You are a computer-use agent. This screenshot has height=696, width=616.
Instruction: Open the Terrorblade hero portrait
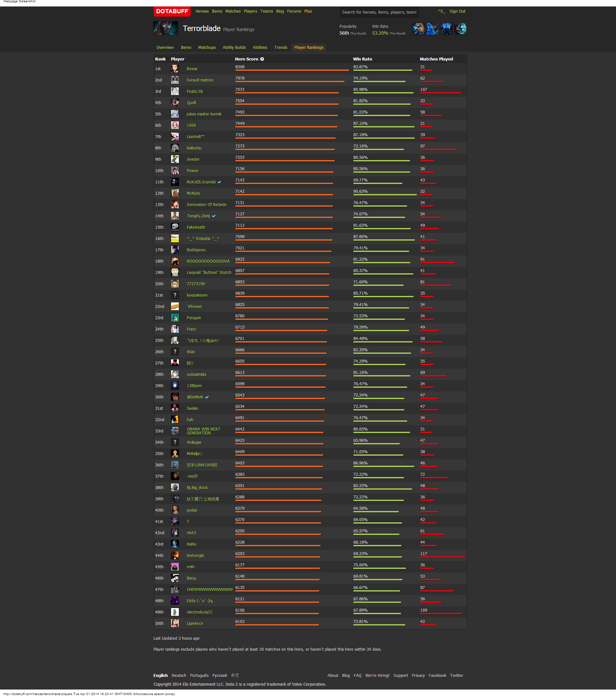[x=166, y=28]
